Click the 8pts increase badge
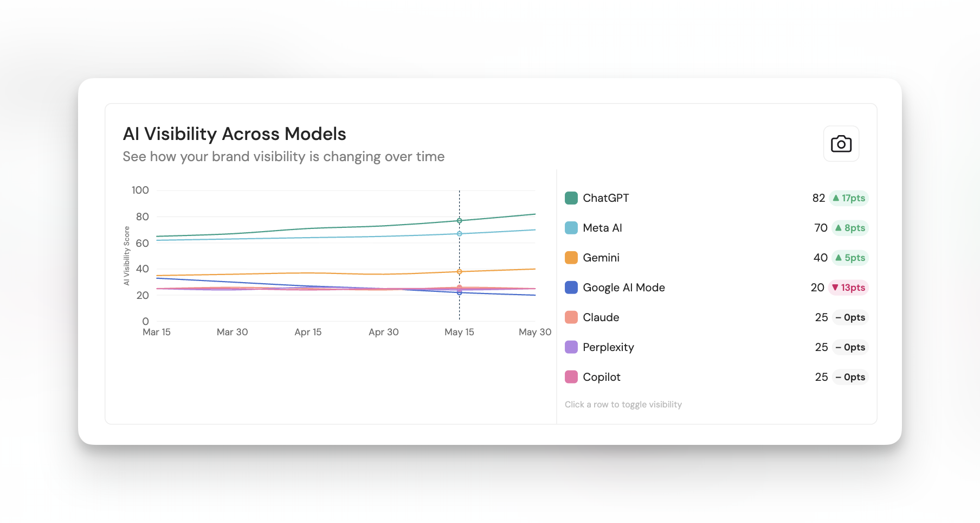 point(850,228)
